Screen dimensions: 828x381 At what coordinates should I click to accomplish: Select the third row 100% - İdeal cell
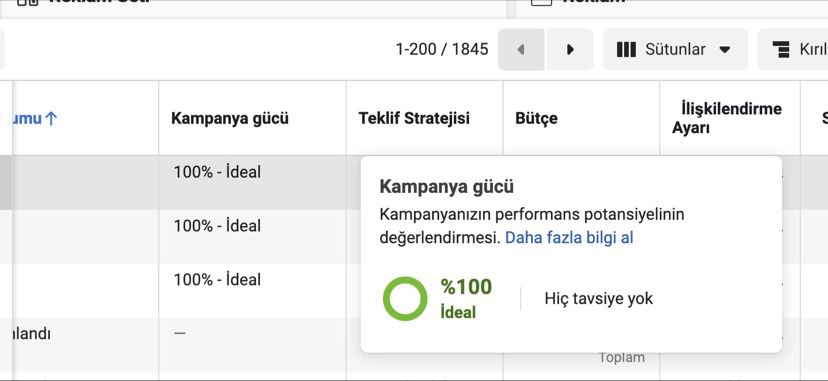pyautogui.click(x=217, y=280)
